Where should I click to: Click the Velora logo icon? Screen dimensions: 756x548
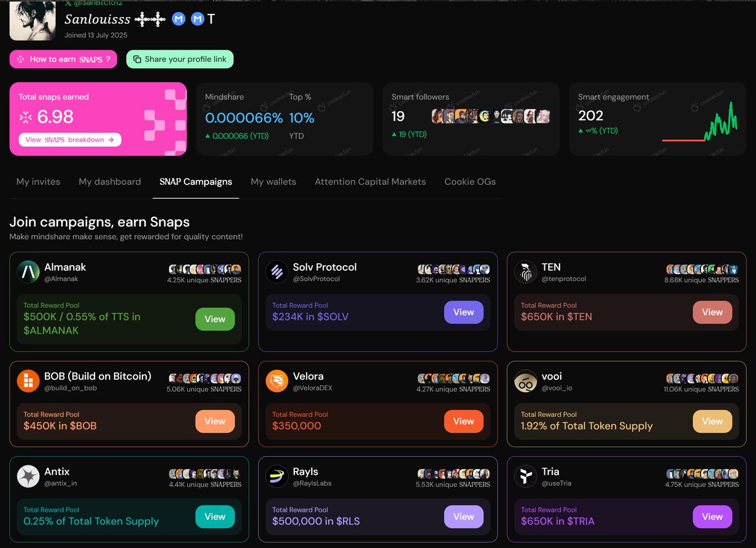(x=277, y=381)
